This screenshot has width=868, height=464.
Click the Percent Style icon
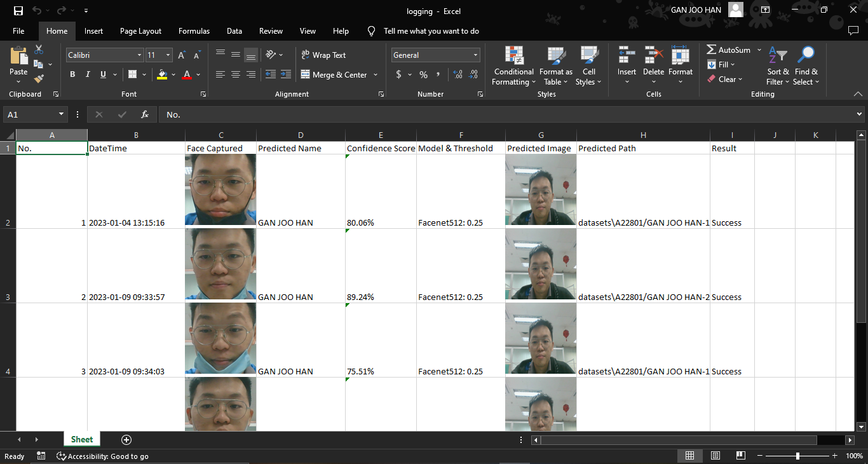click(423, 74)
